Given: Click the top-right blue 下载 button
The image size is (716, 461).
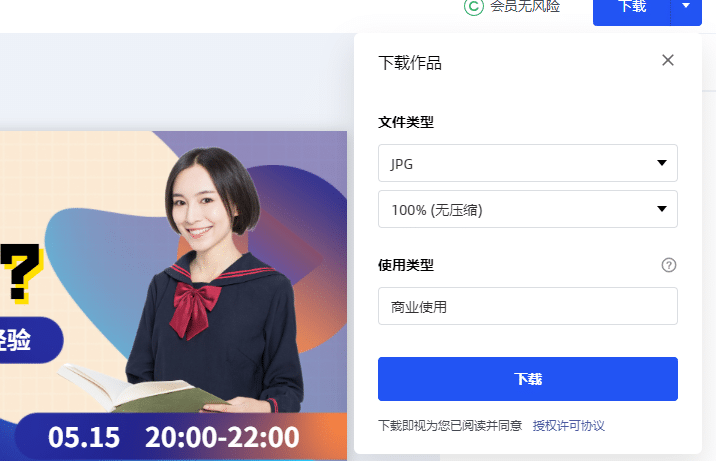Looking at the screenshot, I should pyautogui.click(x=632, y=6).
